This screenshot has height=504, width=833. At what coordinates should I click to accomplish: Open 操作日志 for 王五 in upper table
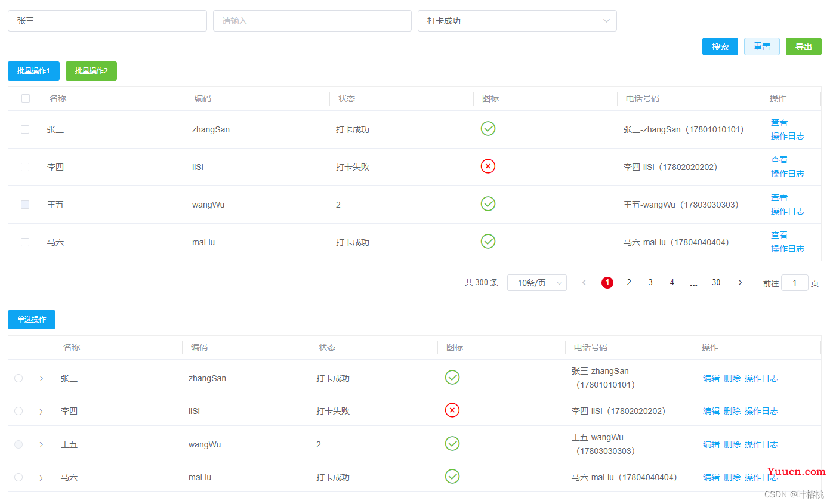click(788, 211)
